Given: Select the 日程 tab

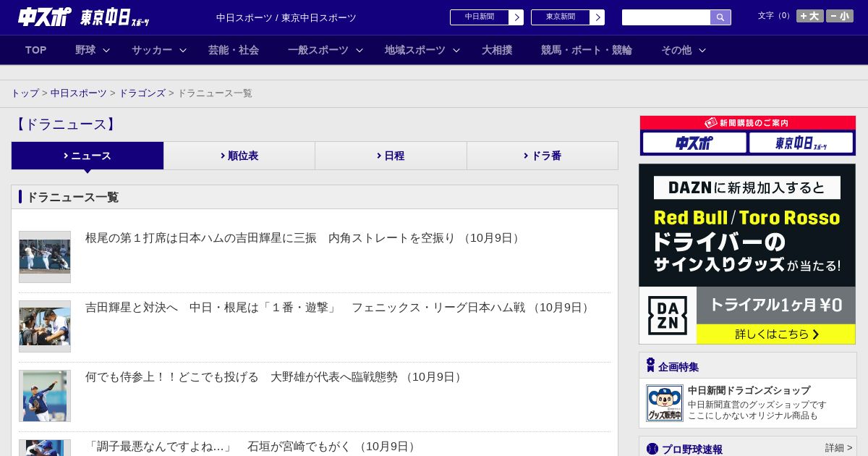Looking at the screenshot, I should click(x=391, y=156).
